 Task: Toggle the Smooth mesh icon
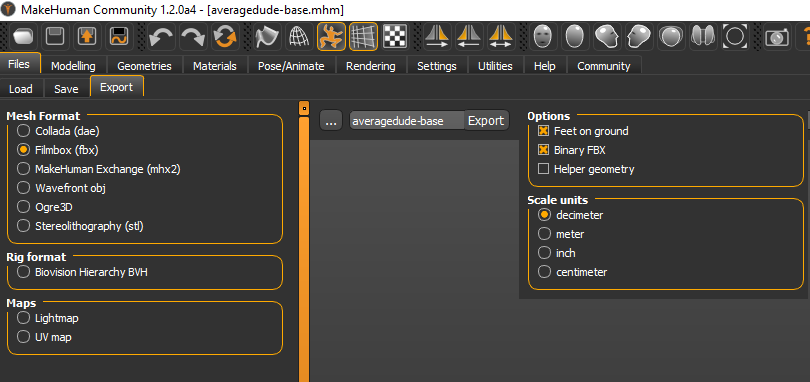pyautogui.click(x=268, y=37)
